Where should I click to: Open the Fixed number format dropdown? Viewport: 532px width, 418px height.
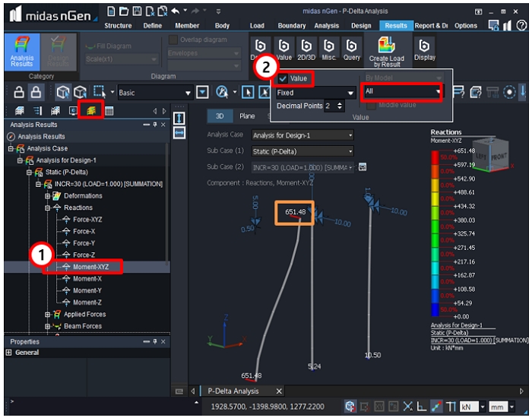coord(315,92)
